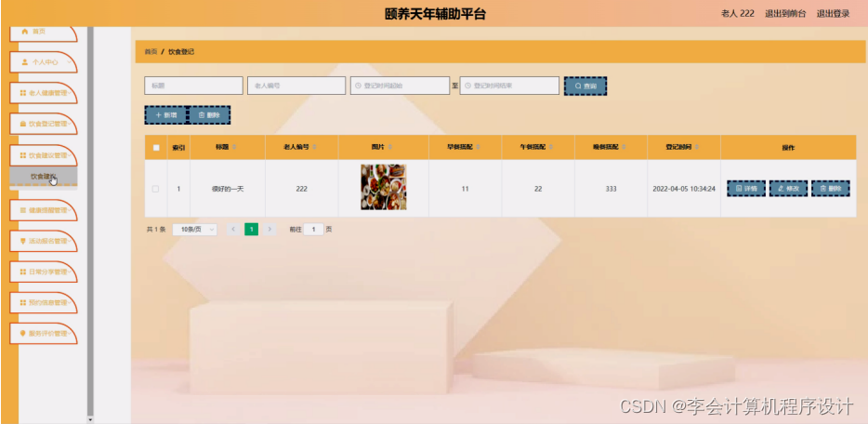The height and width of the screenshot is (424, 868).
Task: Open the food photo thumbnail
Action: 383,187
